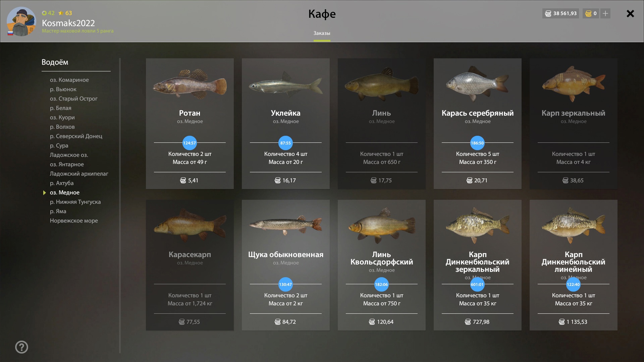Click the silver coins balance icon
This screenshot has width=644, height=362.
pos(548,13)
